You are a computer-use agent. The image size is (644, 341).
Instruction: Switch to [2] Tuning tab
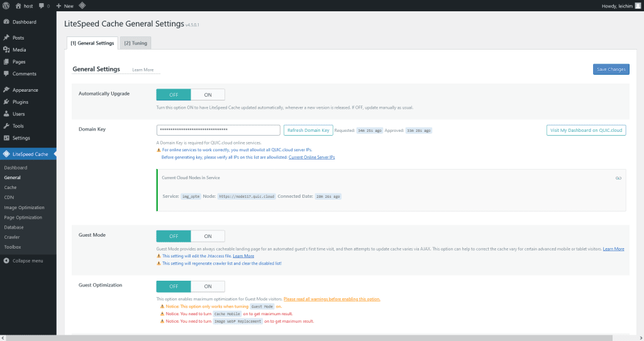(x=136, y=43)
